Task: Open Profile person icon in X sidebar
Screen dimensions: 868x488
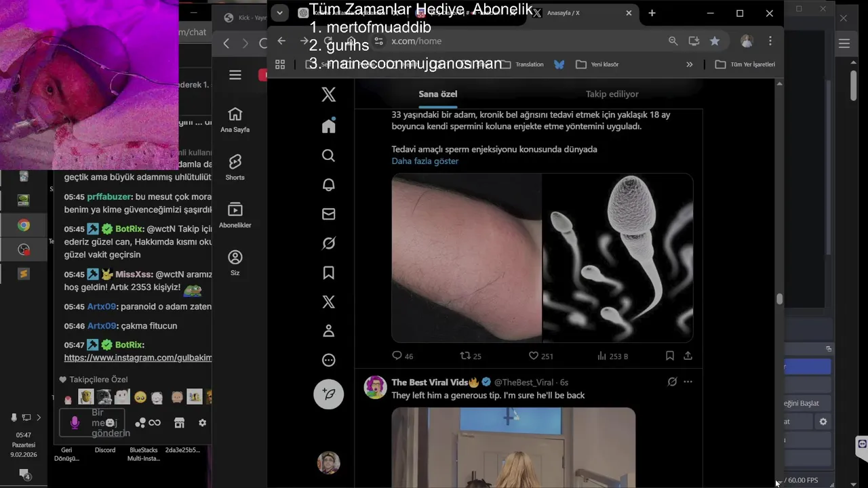Action: (328, 331)
